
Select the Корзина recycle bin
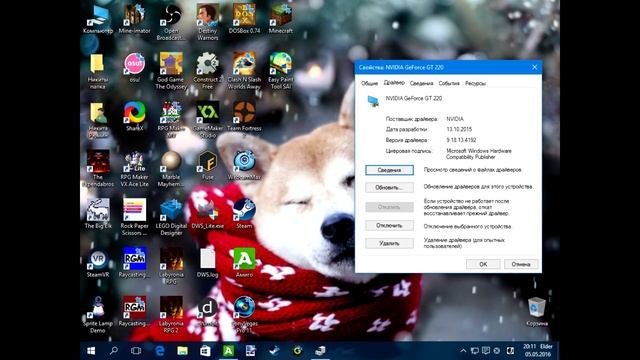coord(537,311)
